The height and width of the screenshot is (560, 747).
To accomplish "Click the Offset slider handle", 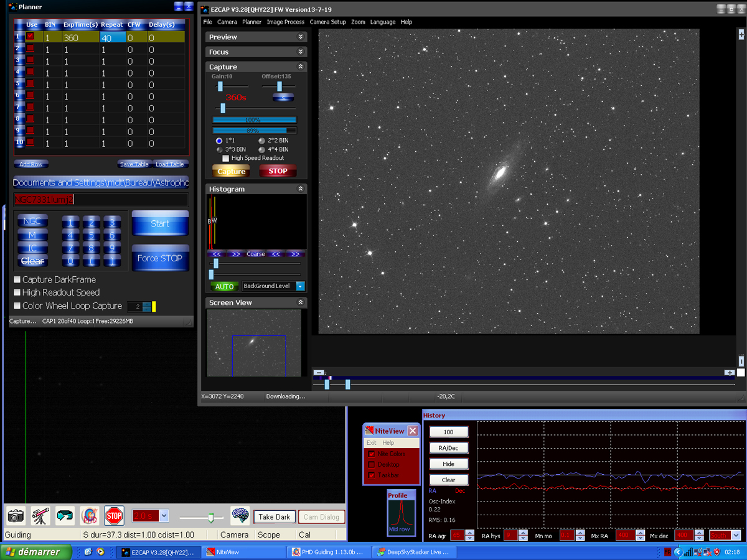I will [280, 86].
